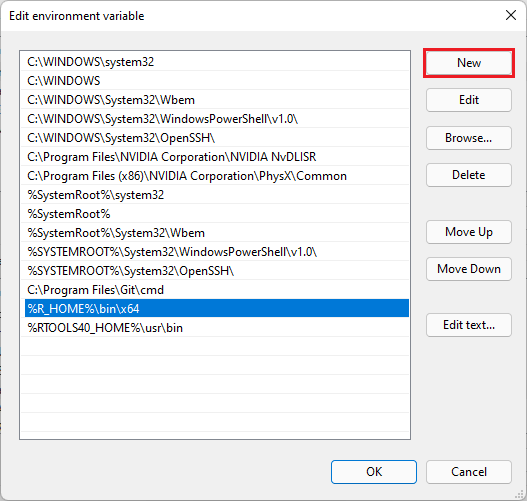Select %SYSTEMROOT%\System32\WindowsPowerShell\v1.0\ entry
527x501 pixels.
tap(215, 252)
